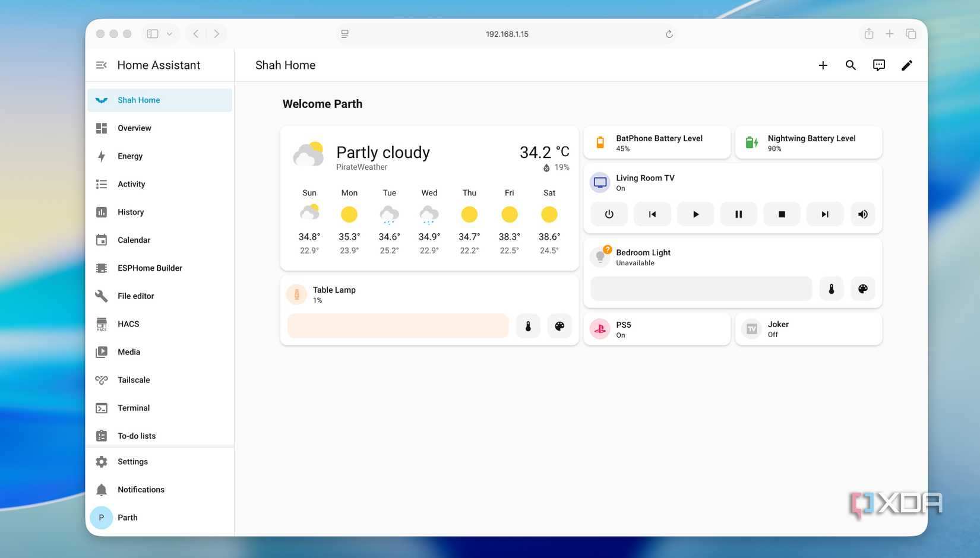Open the Assist conversation panel
This screenshot has height=558, width=980.
(x=878, y=65)
